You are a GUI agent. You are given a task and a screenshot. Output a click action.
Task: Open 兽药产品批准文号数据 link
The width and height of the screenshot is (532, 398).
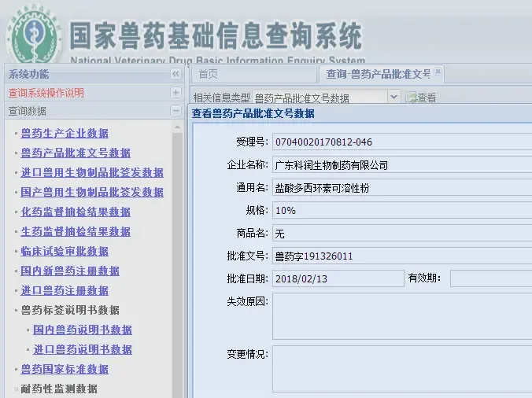pos(76,153)
